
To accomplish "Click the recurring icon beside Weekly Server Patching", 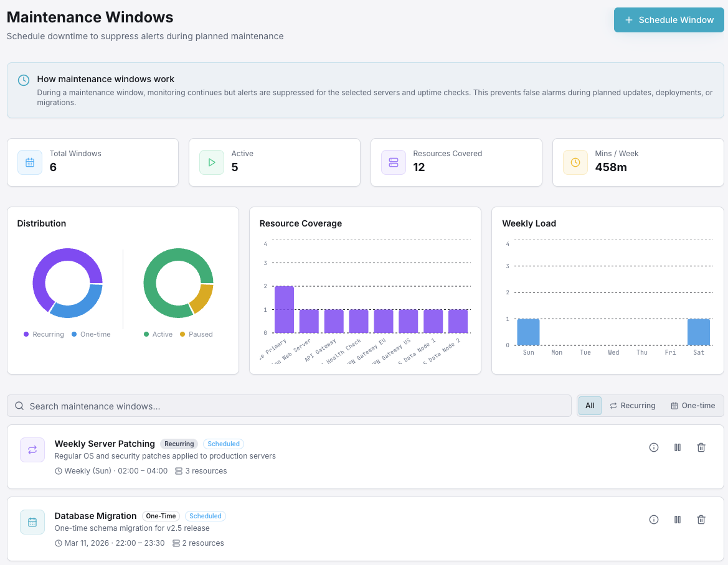I will [x=32, y=450].
